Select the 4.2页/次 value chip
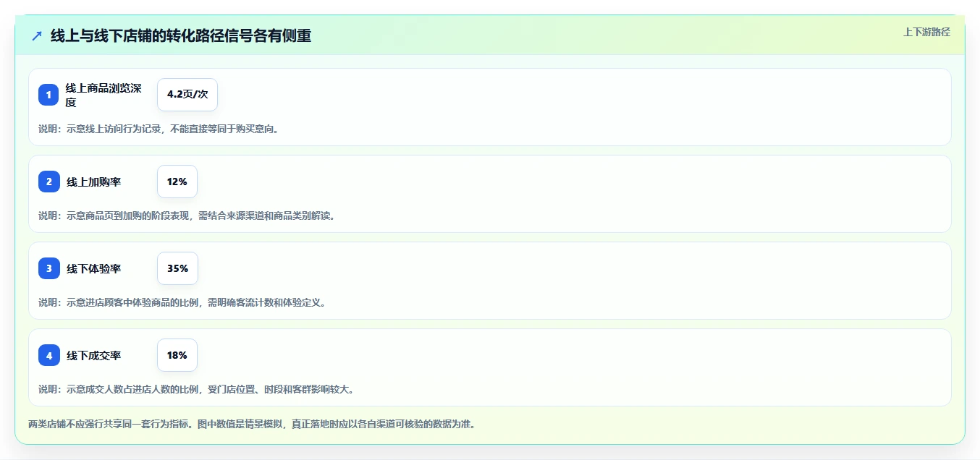Viewport: 980px width, 460px height. (187, 95)
